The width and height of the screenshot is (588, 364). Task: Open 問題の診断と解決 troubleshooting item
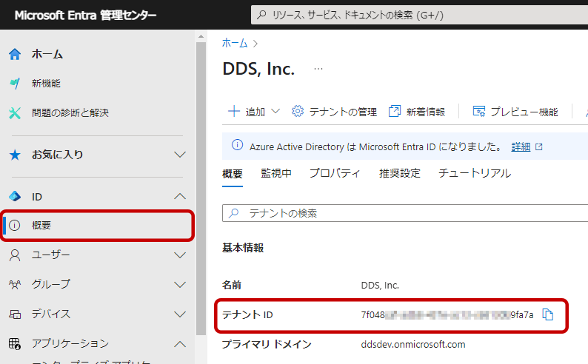pyautogui.click(x=70, y=113)
